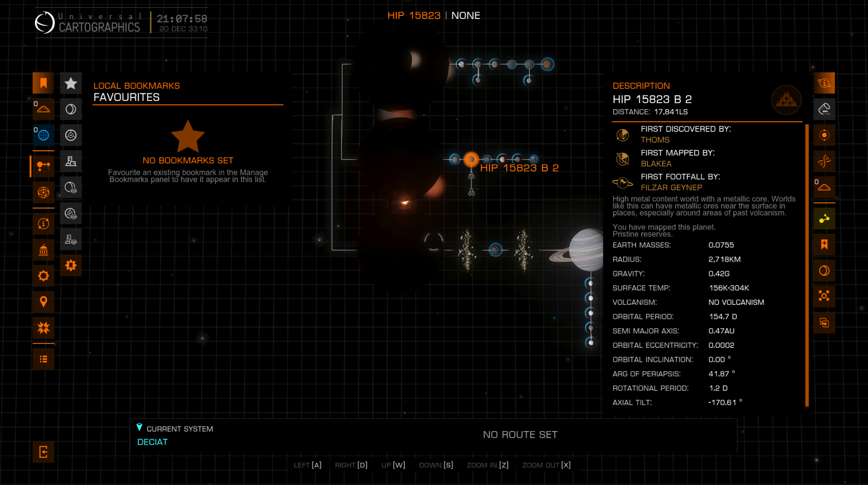Select the orange star glow in center
This screenshot has width=868, height=485.
tap(404, 202)
